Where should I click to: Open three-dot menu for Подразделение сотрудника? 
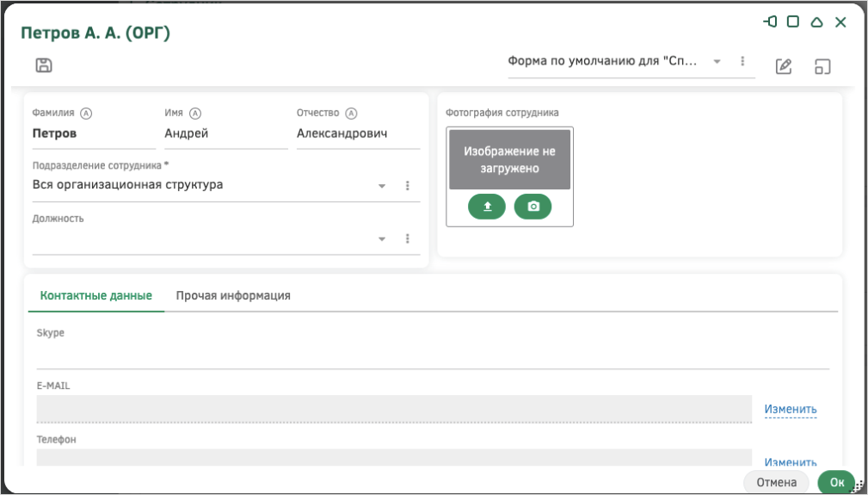(408, 185)
